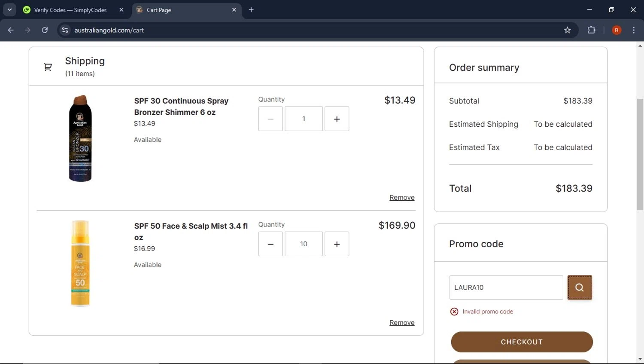Click quantity field of SPF 30 Spray Bronzer
644x364 pixels.
304,119
